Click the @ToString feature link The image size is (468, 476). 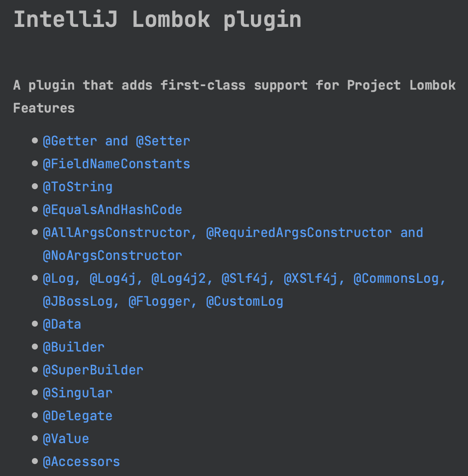pos(78,187)
